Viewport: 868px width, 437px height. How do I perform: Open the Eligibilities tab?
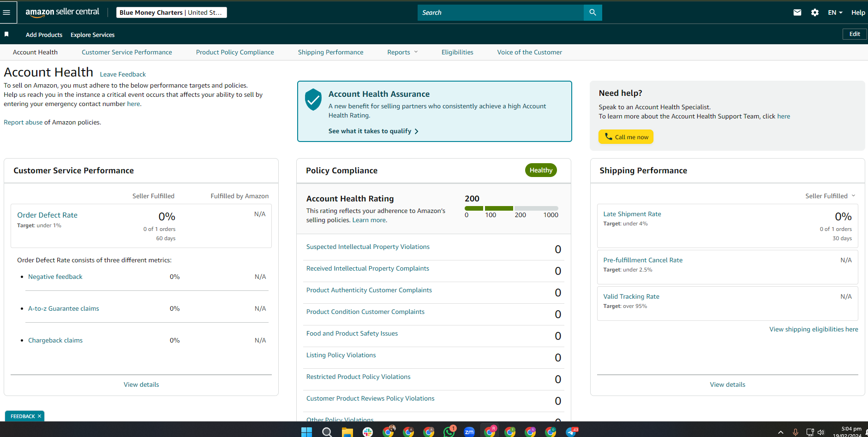point(457,52)
